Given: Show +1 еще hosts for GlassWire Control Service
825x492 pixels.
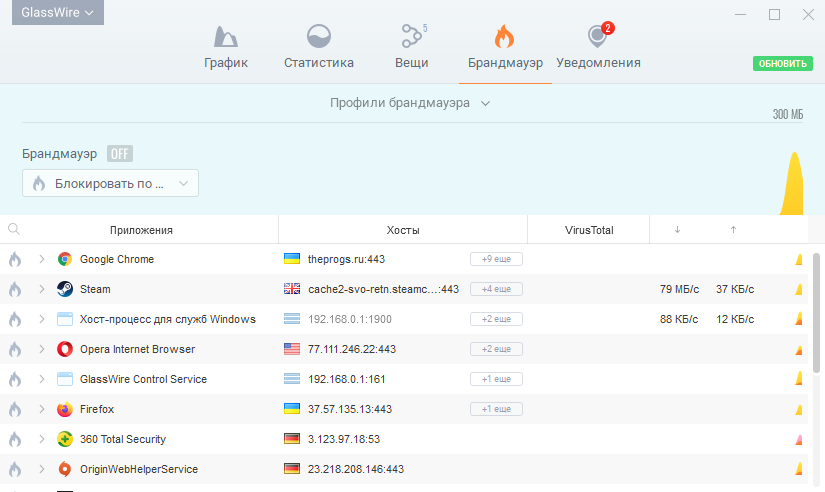Looking at the screenshot, I should click(x=496, y=379).
